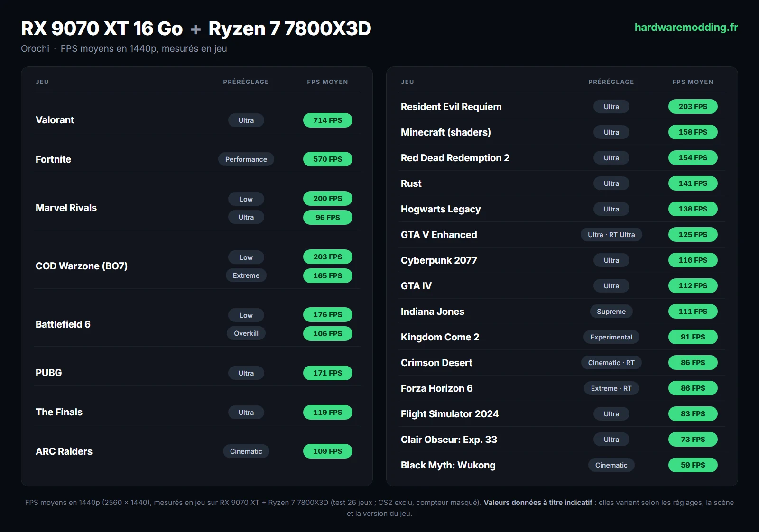Click the COD Warzone (BO7) title
The width and height of the screenshot is (759, 532).
coord(82,266)
